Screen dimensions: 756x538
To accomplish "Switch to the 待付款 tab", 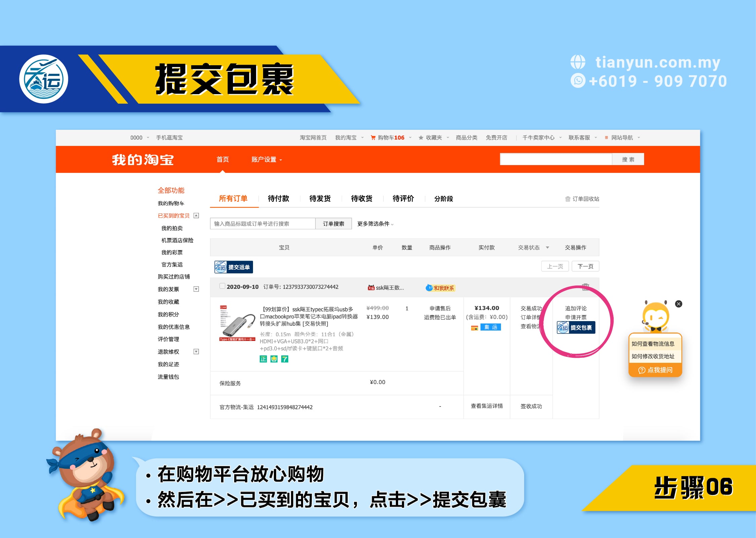I will pos(278,198).
